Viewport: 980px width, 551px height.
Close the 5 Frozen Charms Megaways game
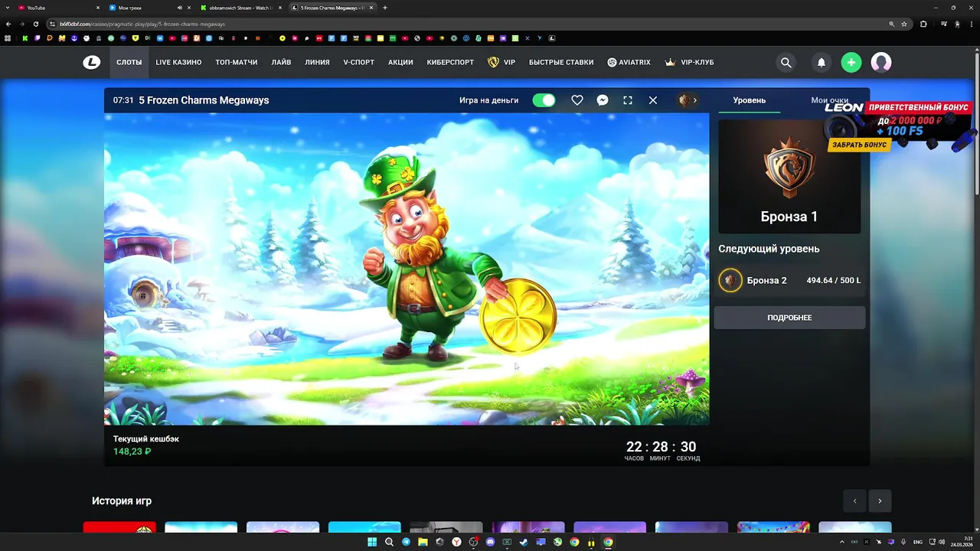coord(653,100)
